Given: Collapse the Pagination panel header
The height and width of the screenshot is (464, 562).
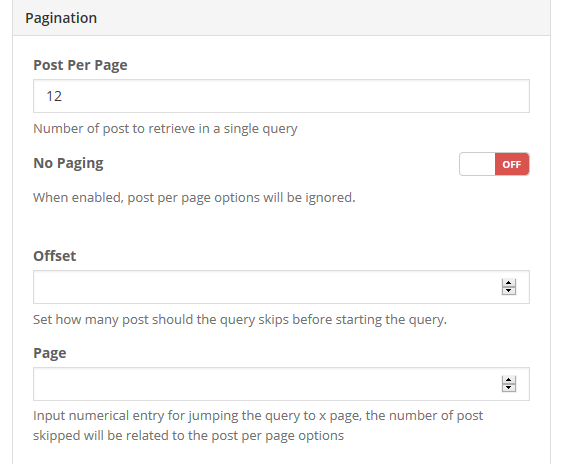Looking at the screenshot, I should click(x=281, y=18).
